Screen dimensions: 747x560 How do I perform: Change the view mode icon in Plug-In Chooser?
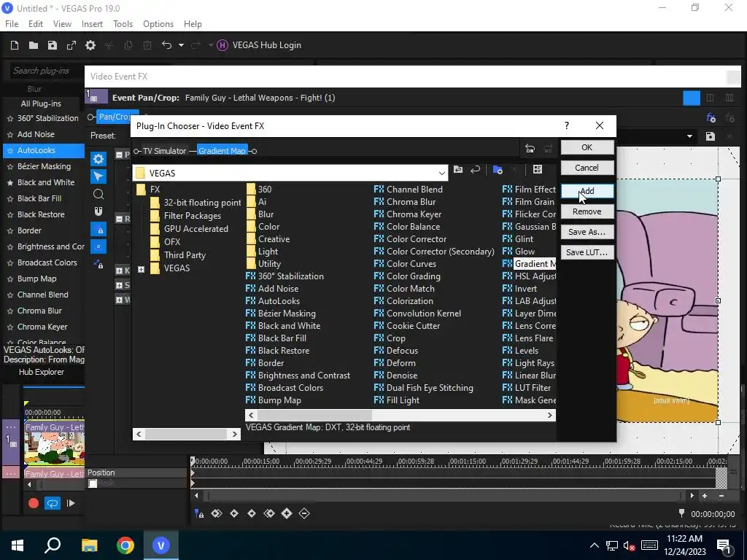coord(538,170)
